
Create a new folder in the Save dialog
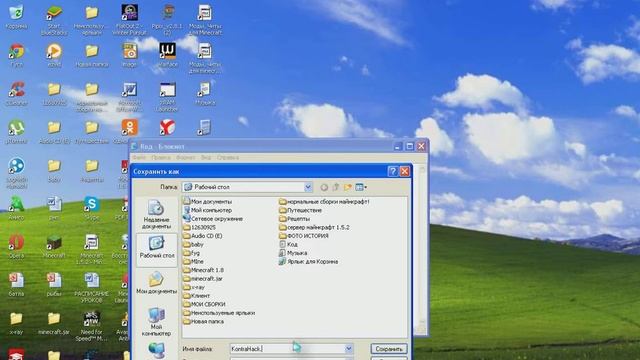click(347, 187)
